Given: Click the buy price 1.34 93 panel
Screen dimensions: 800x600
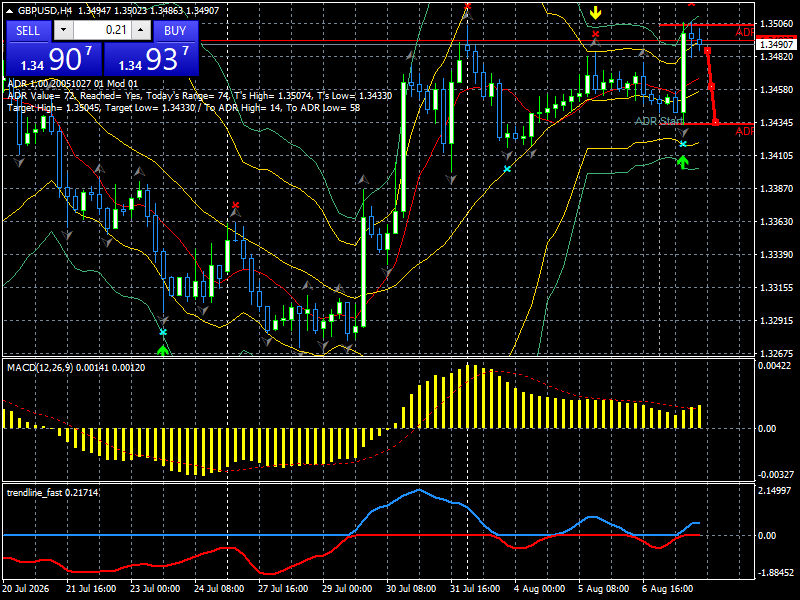Looking at the screenshot, I should point(151,59).
